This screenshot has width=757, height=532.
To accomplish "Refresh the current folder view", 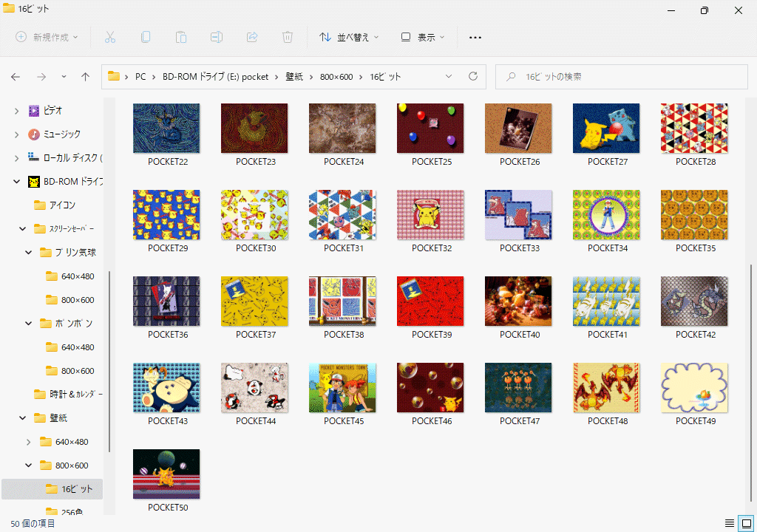I will pyautogui.click(x=473, y=76).
